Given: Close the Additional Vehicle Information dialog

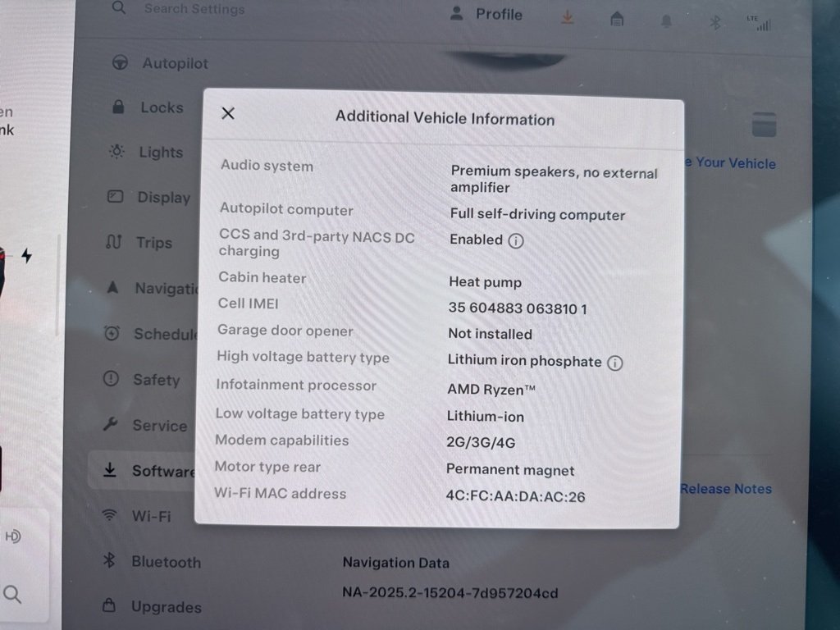Looking at the screenshot, I should 228,113.
